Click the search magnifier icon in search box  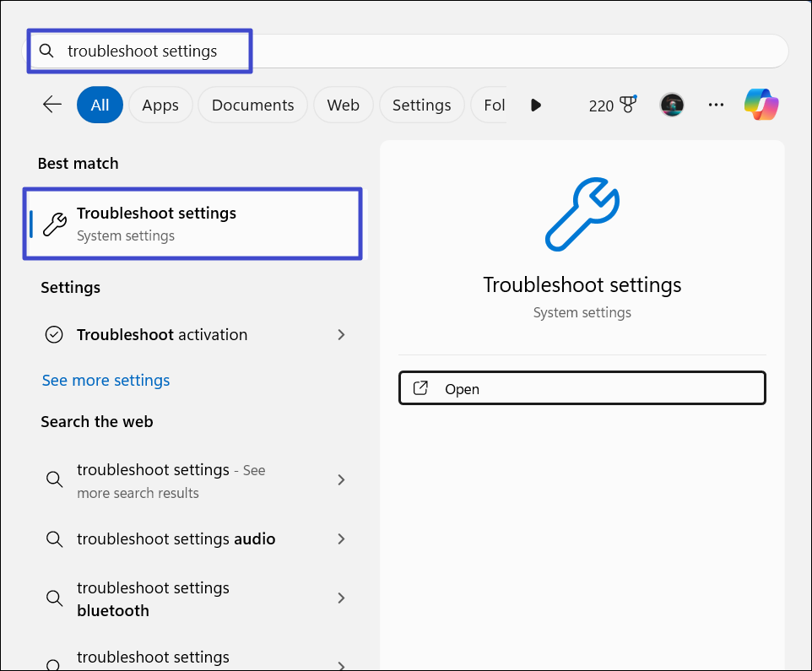pos(46,51)
